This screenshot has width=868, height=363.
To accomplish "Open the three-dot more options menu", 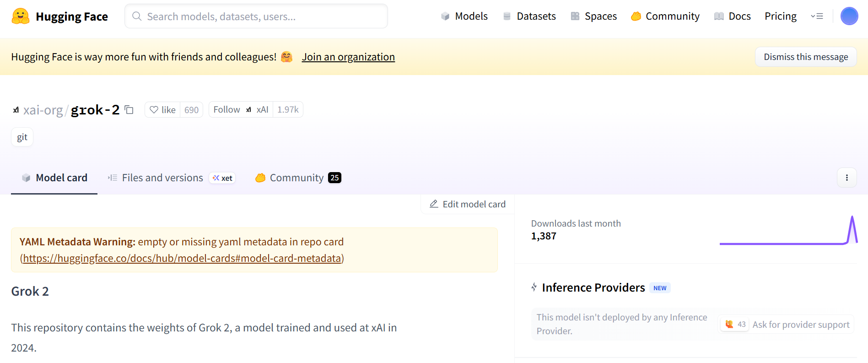I will [847, 178].
